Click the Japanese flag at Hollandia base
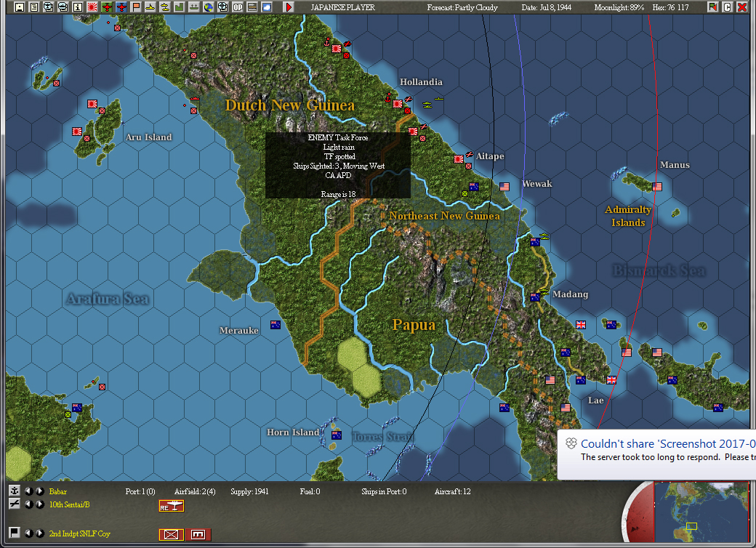 [x=398, y=104]
